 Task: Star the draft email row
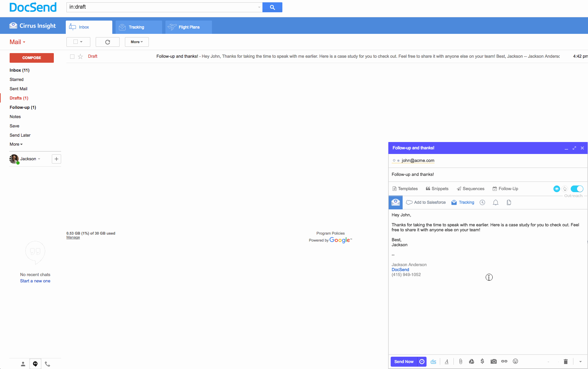pos(80,56)
